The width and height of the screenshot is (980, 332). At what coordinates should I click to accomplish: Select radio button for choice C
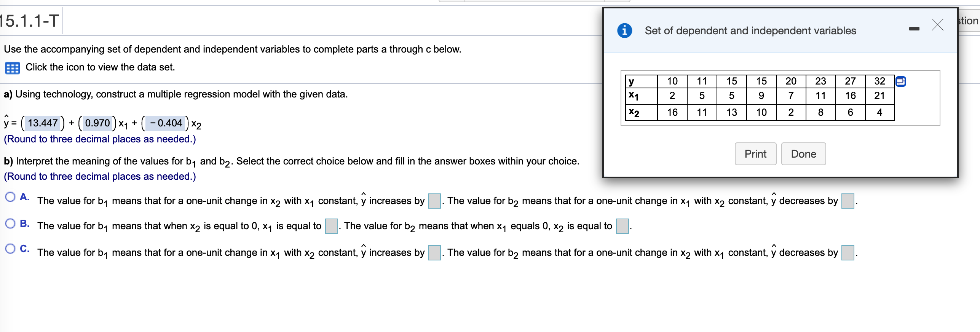[10, 249]
